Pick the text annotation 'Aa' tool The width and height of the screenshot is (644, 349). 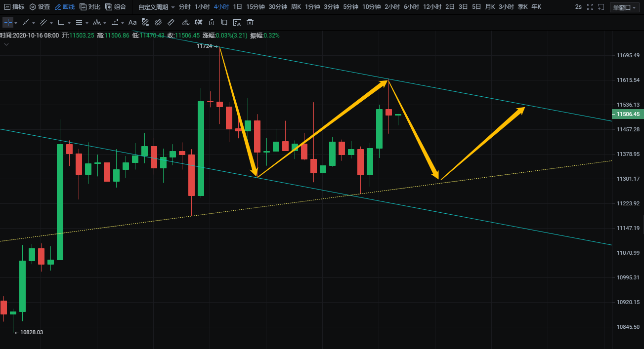132,23
